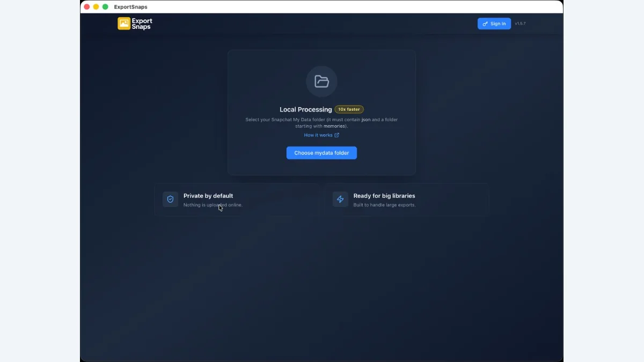Click the open folder icon in the card
644x362 pixels.
coord(321,82)
